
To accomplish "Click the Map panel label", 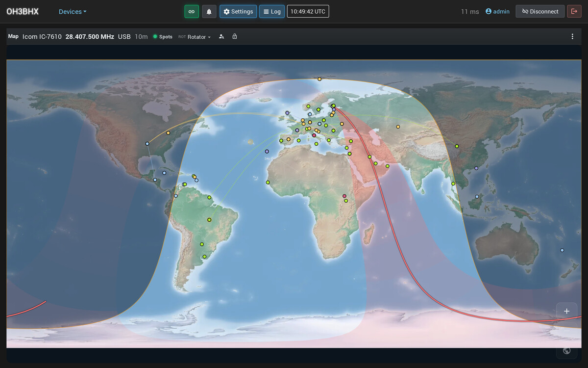I will click(x=13, y=36).
